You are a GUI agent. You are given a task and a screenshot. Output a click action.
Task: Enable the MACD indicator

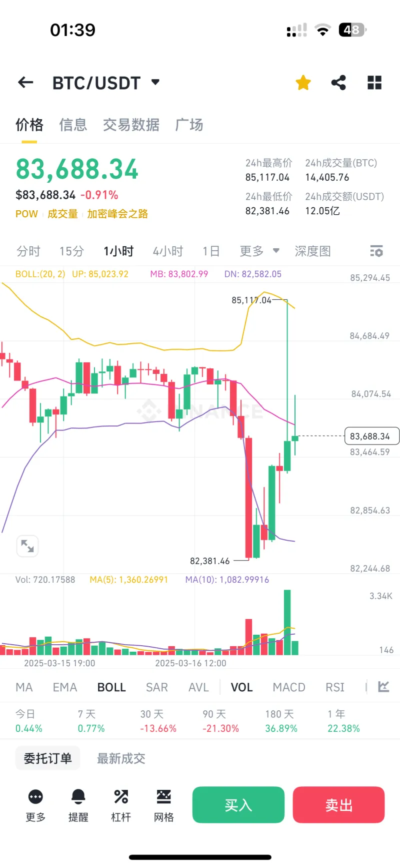click(288, 687)
